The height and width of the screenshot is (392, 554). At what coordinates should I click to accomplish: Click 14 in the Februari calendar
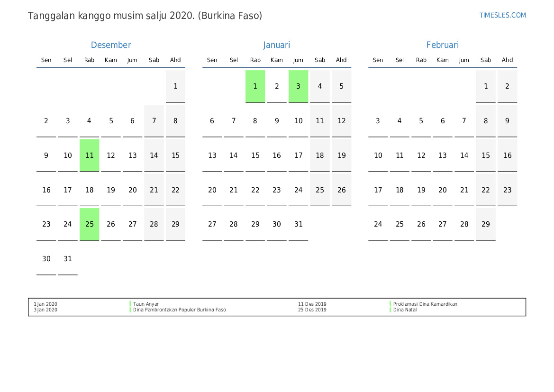pyautogui.click(x=464, y=155)
